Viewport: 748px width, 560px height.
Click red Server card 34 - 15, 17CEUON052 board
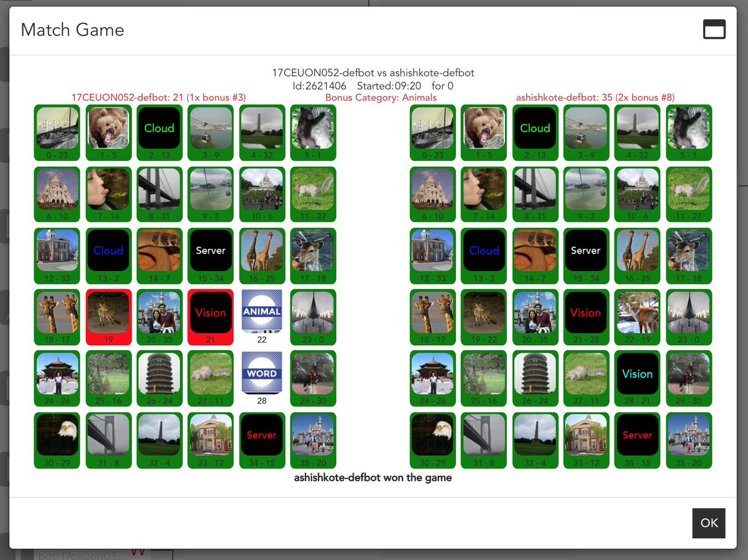point(262,440)
